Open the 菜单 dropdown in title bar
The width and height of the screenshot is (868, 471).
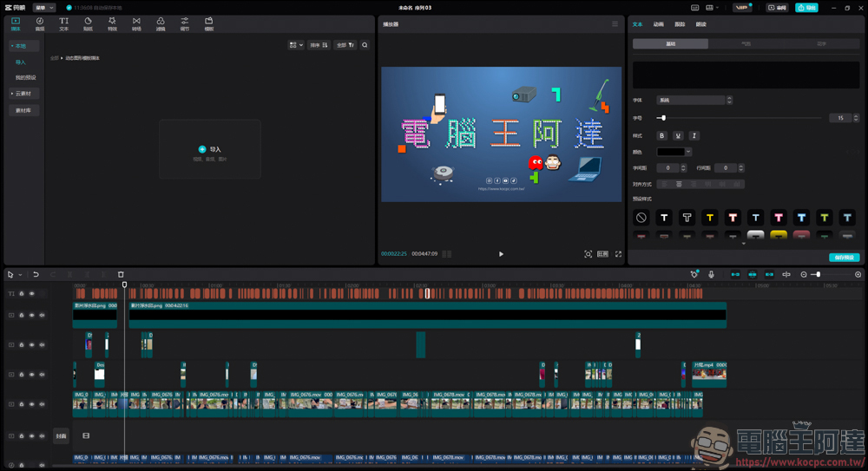(x=43, y=8)
